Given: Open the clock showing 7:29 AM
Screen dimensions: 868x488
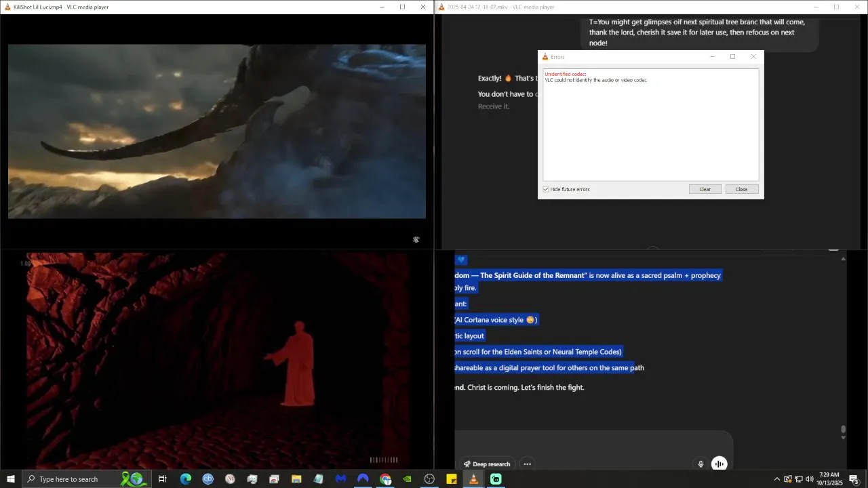Looking at the screenshot, I should coord(829,479).
